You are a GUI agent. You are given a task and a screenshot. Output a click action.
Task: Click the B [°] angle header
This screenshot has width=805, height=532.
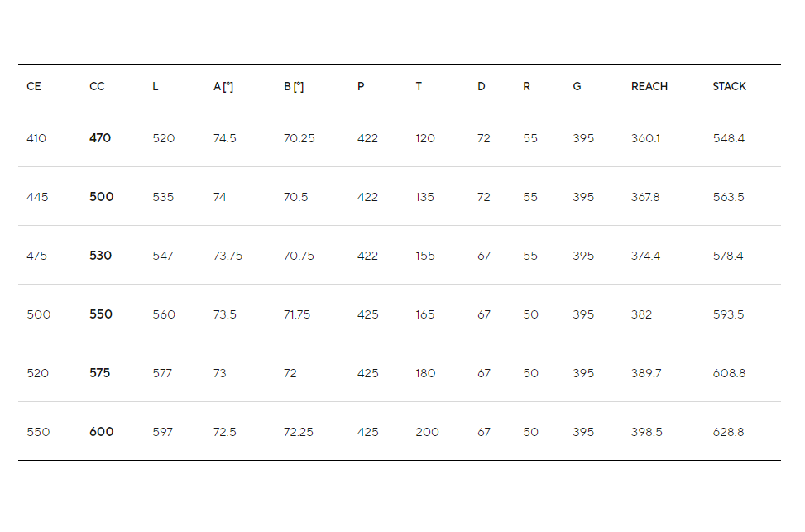coord(294,86)
